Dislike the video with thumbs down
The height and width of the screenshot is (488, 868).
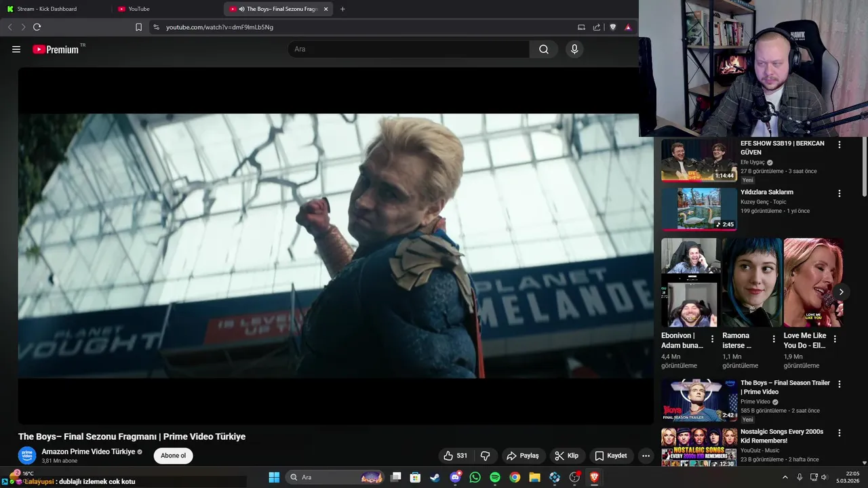(x=485, y=455)
